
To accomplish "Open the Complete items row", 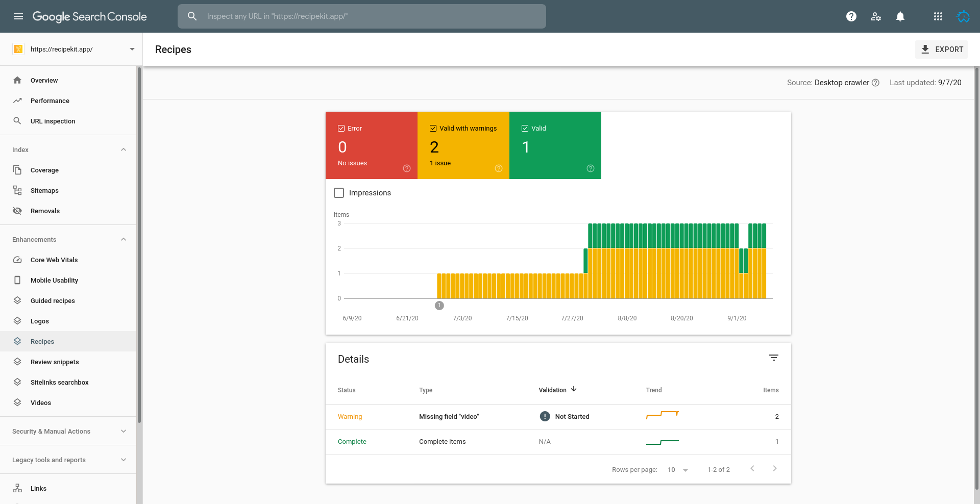I will click(558, 442).
